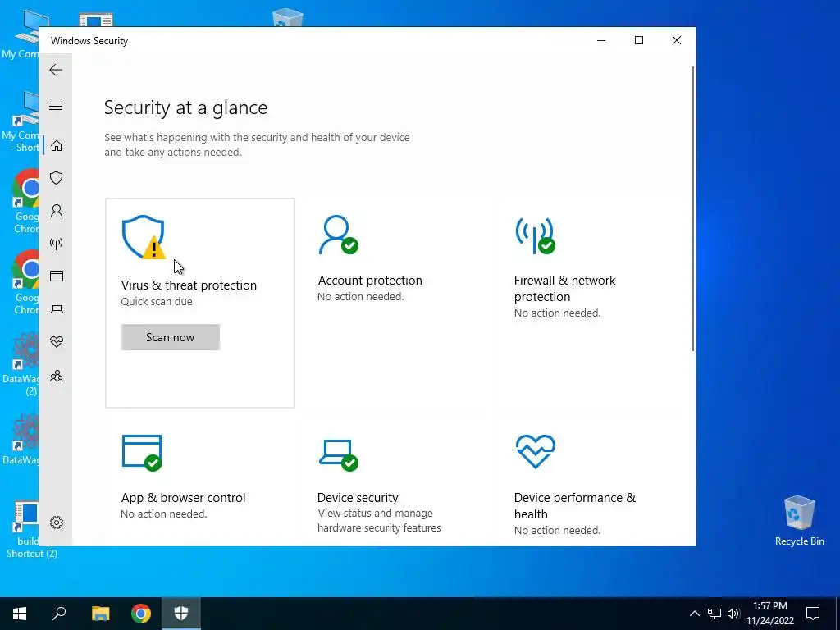Open Account protection person icon in sidebar
Image resolution: width=840 pixels, height=630 pixels.
click(57, 211)
